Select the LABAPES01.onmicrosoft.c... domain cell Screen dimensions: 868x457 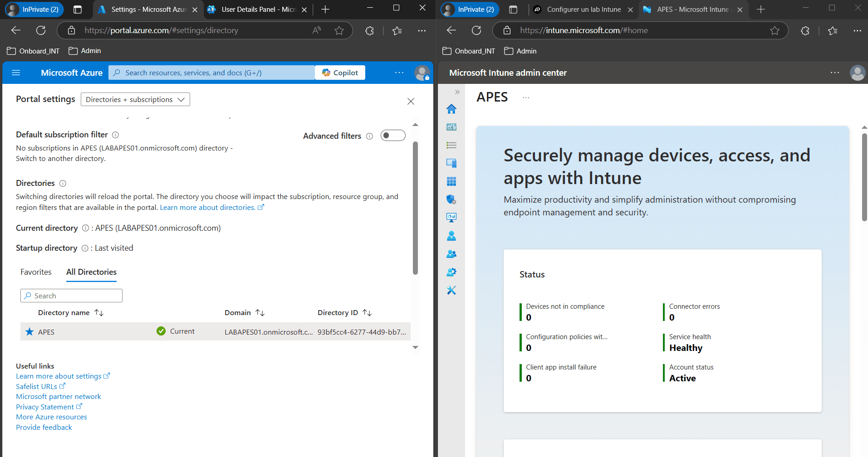pos(269,332)
